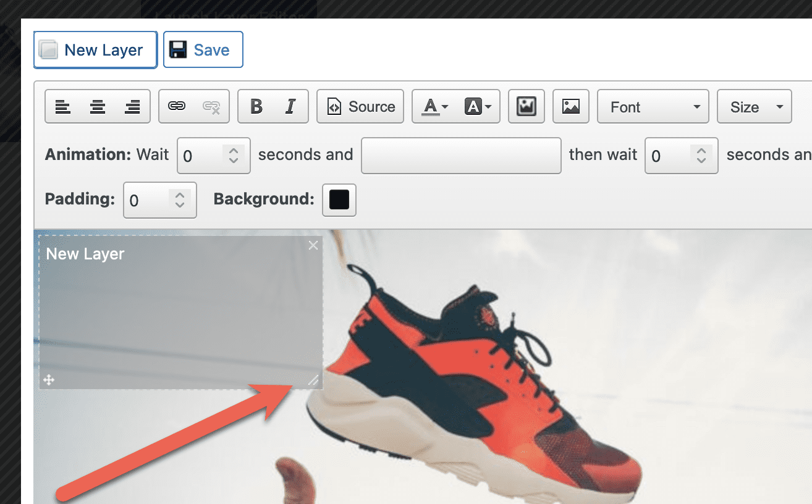
Task: Insert a link with the chain icon
Action: tap(177, 107)
